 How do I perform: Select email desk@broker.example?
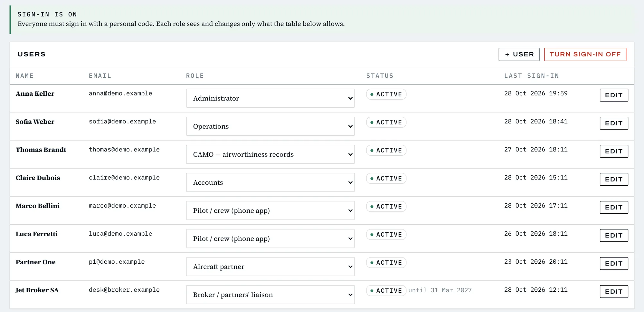click(x=124, y=290)
